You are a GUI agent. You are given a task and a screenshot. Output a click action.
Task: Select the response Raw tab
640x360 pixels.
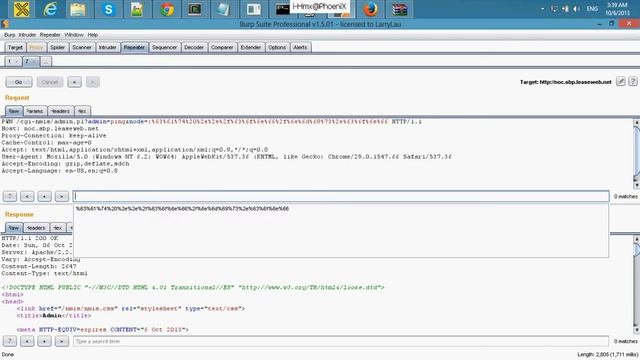(14, 228)
